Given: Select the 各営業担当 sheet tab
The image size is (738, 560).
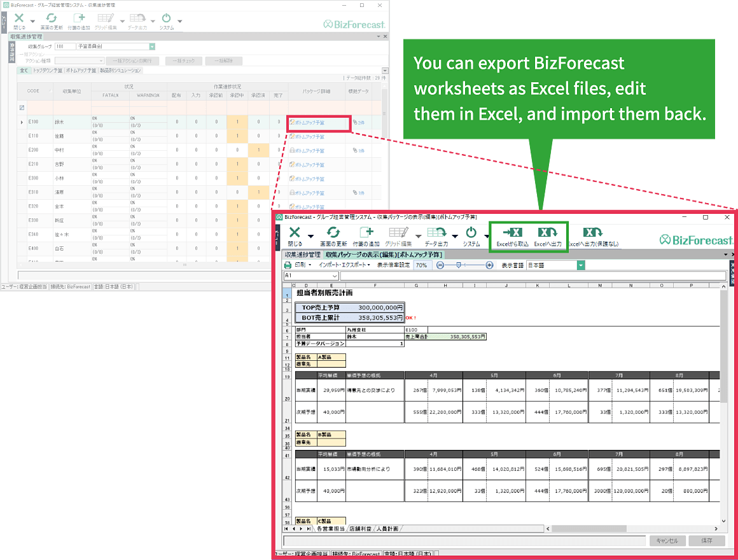Looking at the screenshot, I should click(330, 529).
